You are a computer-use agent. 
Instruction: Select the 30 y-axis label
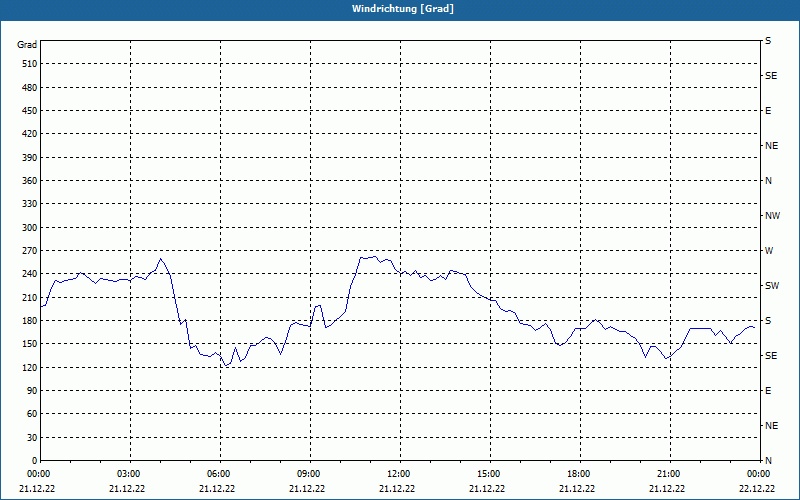32,437
